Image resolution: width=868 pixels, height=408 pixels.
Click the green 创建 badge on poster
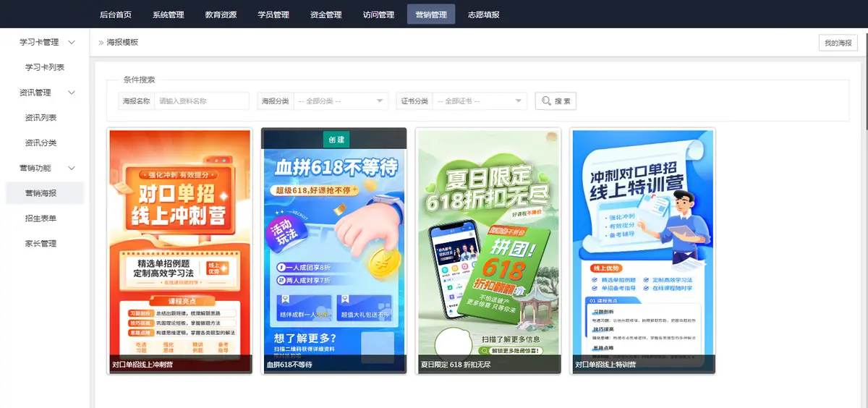[x=336, y=139]
